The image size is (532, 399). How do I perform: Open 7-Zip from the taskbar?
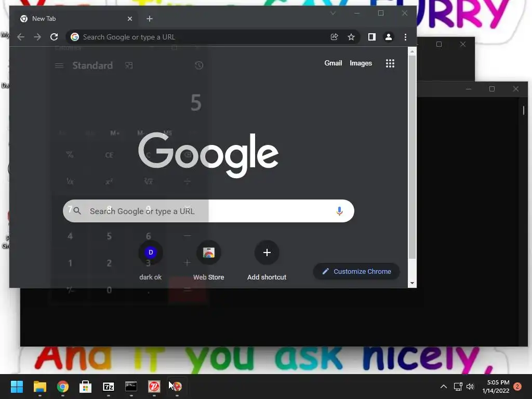pos(109,387)
